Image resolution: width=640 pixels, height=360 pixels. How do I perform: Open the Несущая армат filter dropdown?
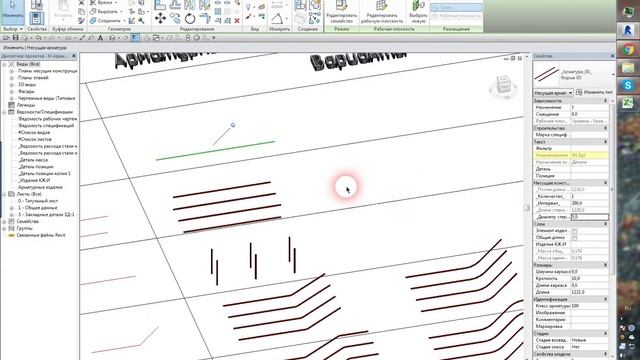coord(553,93)
